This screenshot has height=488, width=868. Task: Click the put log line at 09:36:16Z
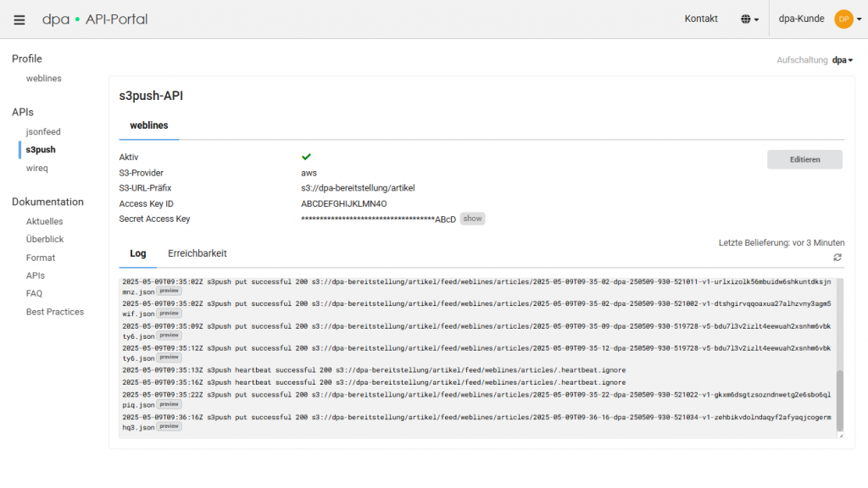476,422
